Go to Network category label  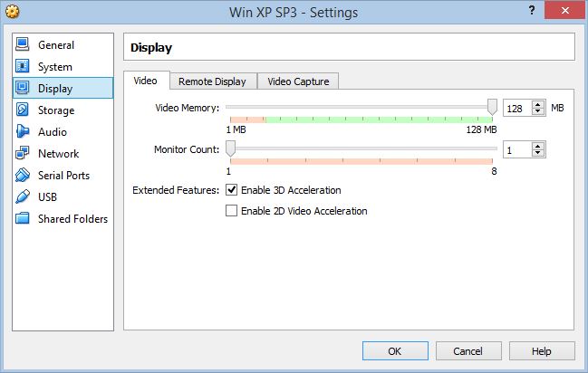[x=59, y=154]
